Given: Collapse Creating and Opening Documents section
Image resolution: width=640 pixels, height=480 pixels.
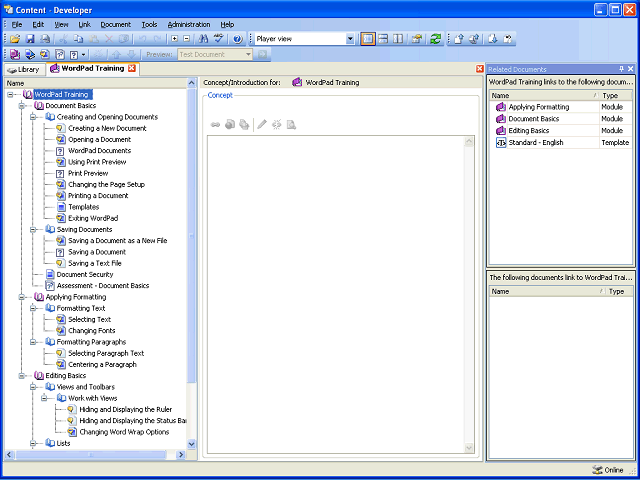Looking at the screenshot, I should (33, 117).
